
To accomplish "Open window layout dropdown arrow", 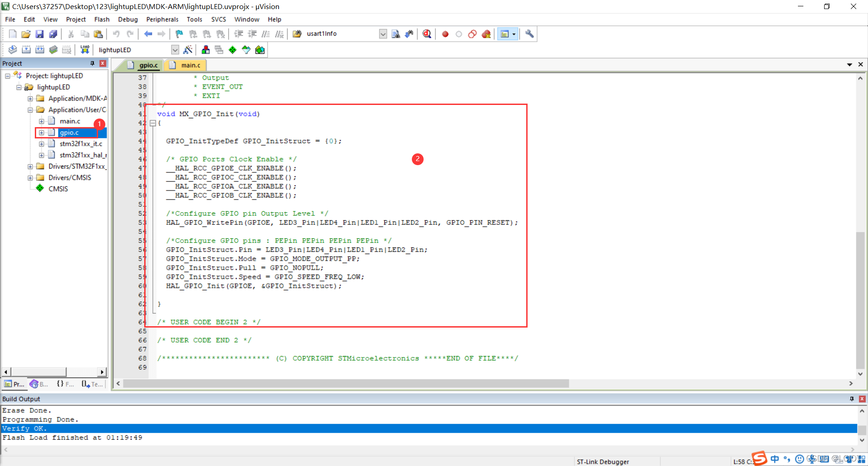I will click(x=514, y=34).
